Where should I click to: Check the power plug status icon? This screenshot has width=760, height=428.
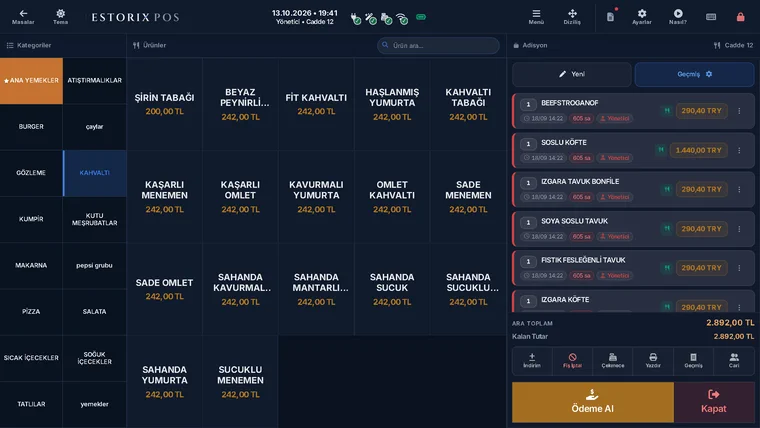tap(355, 18)
